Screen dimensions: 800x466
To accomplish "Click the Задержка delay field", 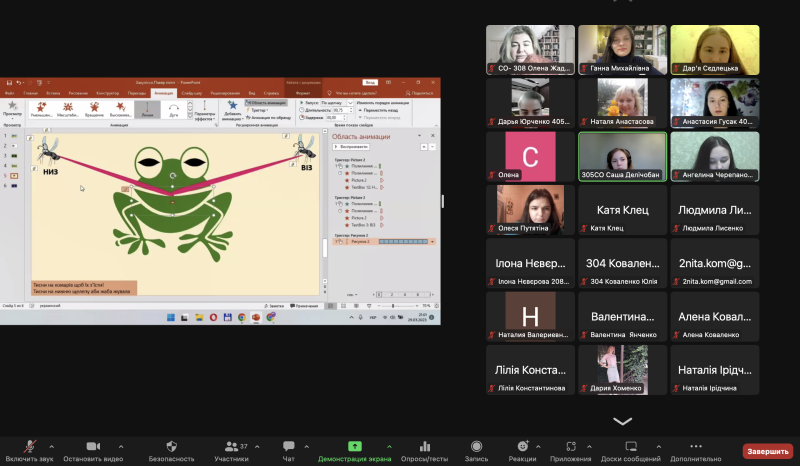I will pyautogui.click(x=335, y=117).
